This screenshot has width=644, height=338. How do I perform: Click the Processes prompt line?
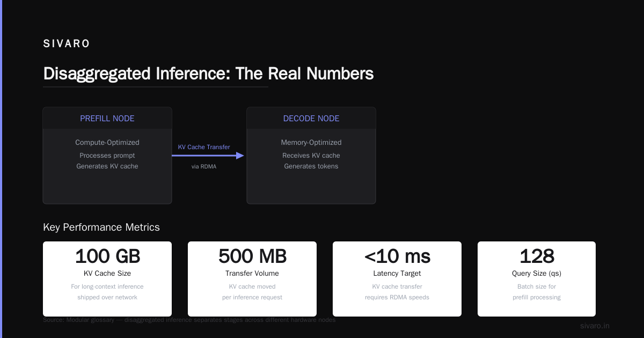(x=107, y=156)
